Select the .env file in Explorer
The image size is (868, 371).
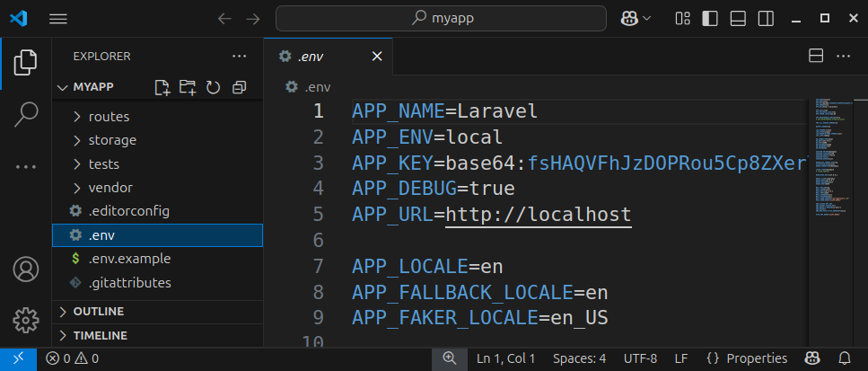(x=157, y=235)
